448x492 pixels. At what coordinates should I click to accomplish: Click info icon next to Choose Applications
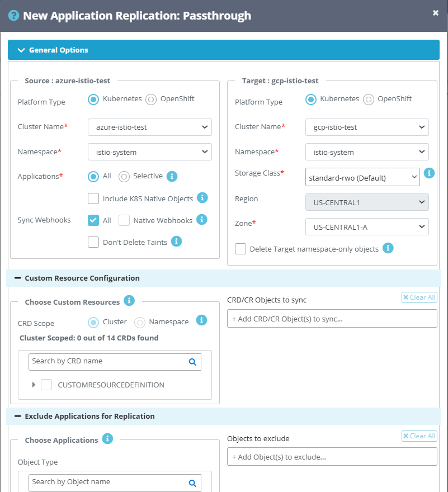[x=107, y=439]
